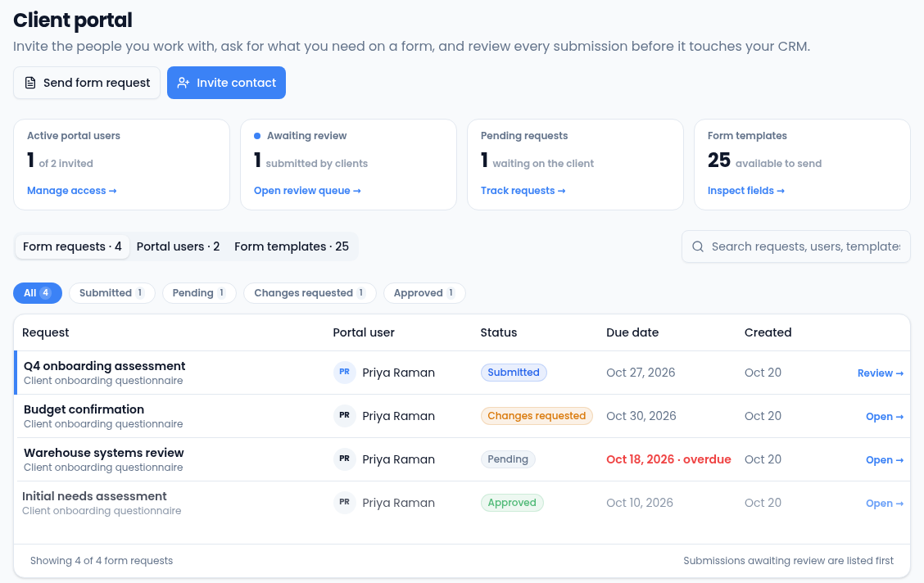Screen dimensions: 924x583
Task: Open the Budget confirmation request
Action: tap(885, 417)
